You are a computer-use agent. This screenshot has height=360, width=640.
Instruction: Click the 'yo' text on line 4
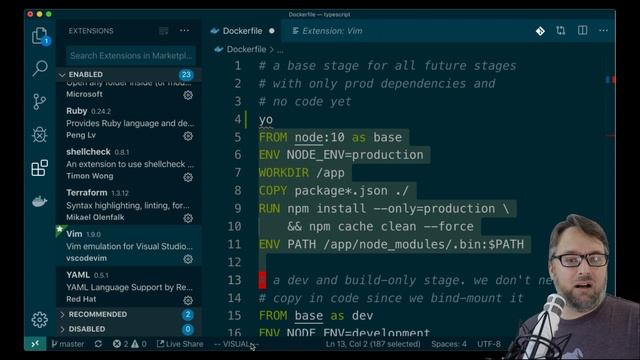click(x=266, y=120)
